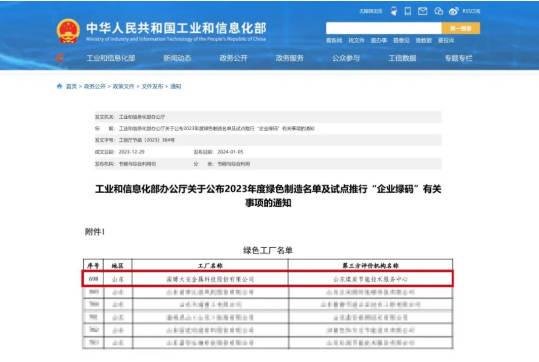Viewport: 539px width, 362px height.
Task: Click 通知 in the breadcrumb trail
Action: (x=176, y=86)
